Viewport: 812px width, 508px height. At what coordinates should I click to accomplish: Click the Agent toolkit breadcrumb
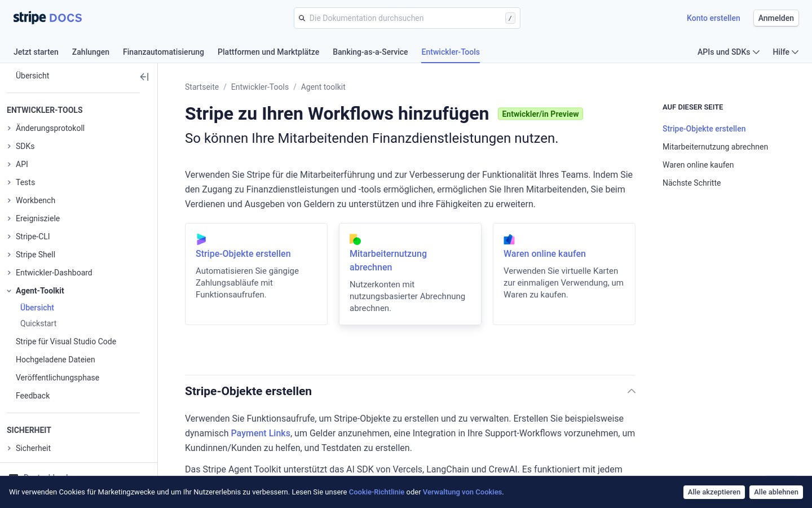tap(323, 87)
